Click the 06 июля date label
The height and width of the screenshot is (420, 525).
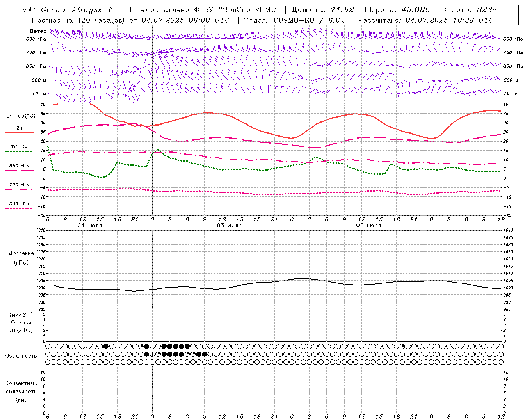pos(368,226)
